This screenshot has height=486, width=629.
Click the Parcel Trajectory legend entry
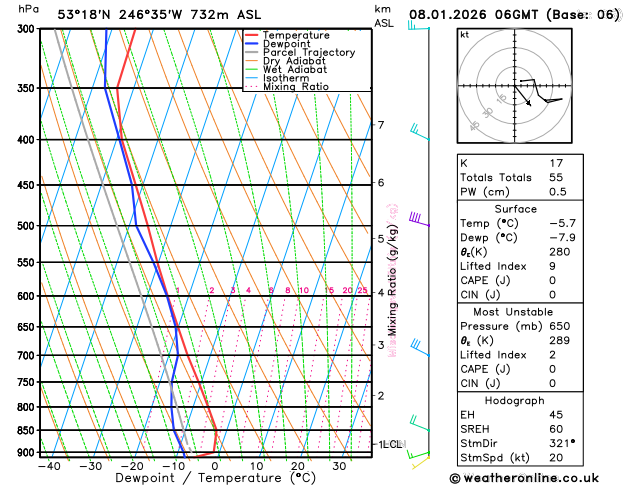tap(300, 53)
